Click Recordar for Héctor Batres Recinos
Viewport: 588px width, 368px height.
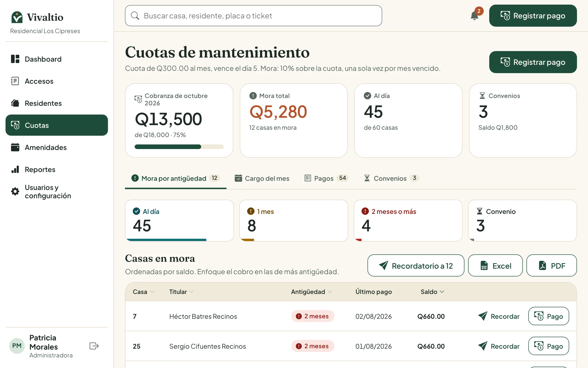coord(499,316)
